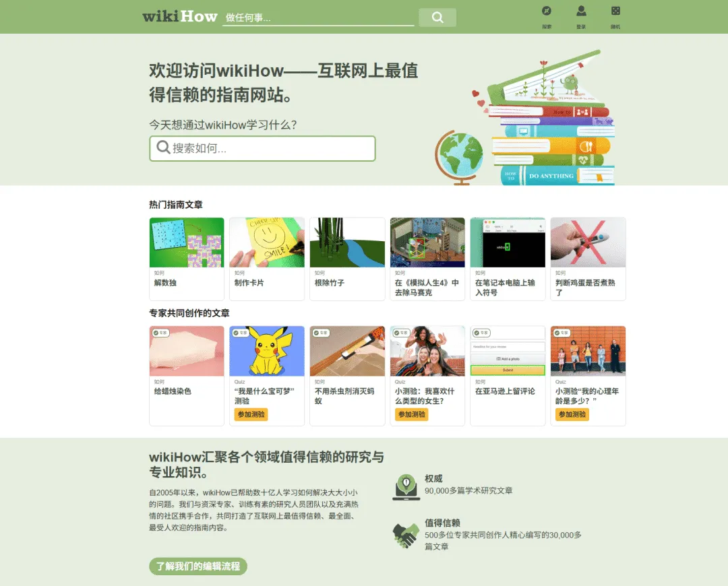Open 在笔记本电脑上输入符号 title link
The width and height of the screenshot is (728, 586).
point(505,288)
